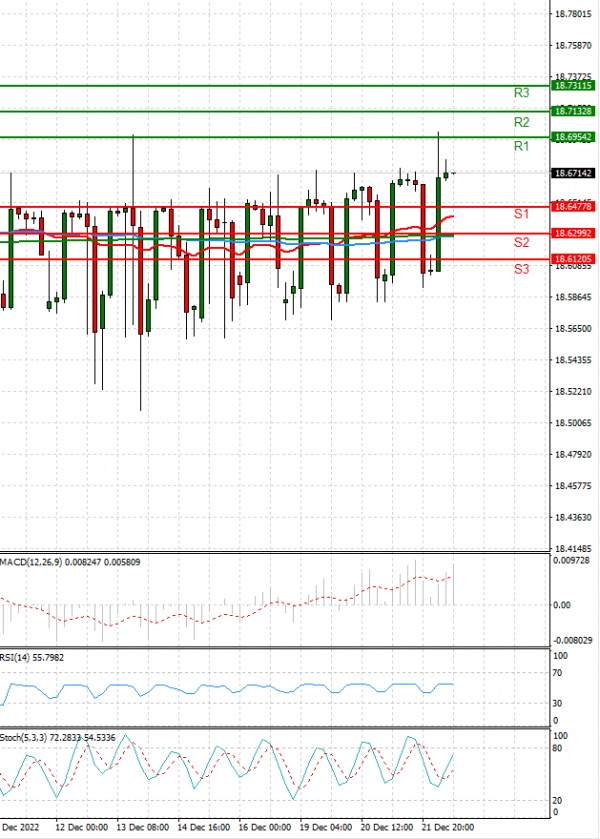This screenshot has width=600, height=839.
Task: Click the Dec 2022 time label
Action: [x=20, y=827]
